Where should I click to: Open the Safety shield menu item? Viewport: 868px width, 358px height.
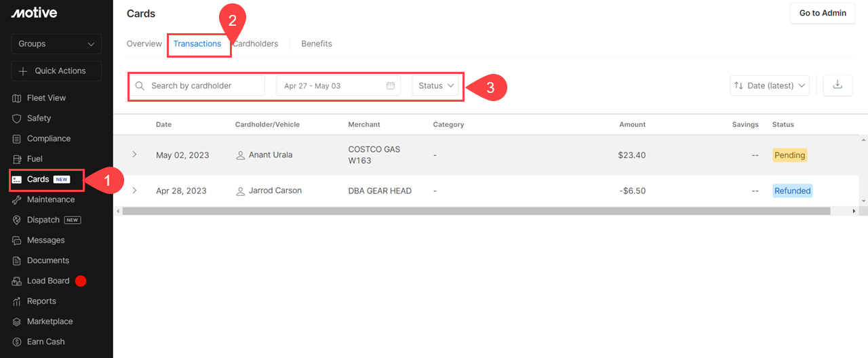(39, 118)
